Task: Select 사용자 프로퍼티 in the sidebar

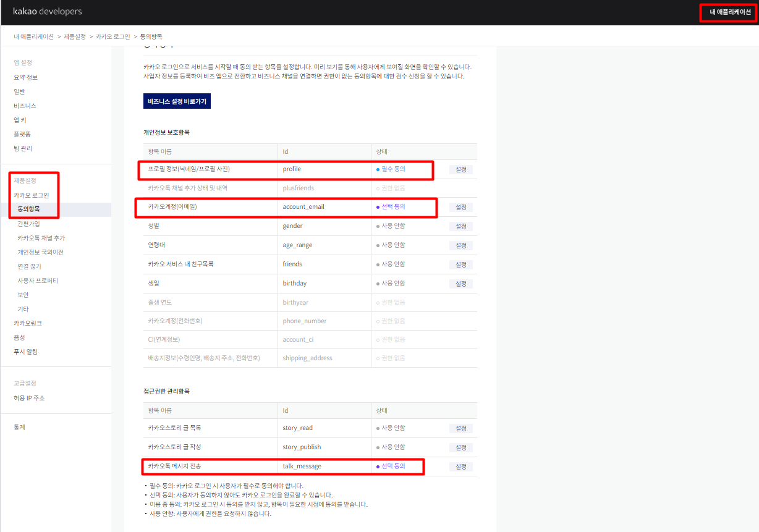Action: (38, 281)
